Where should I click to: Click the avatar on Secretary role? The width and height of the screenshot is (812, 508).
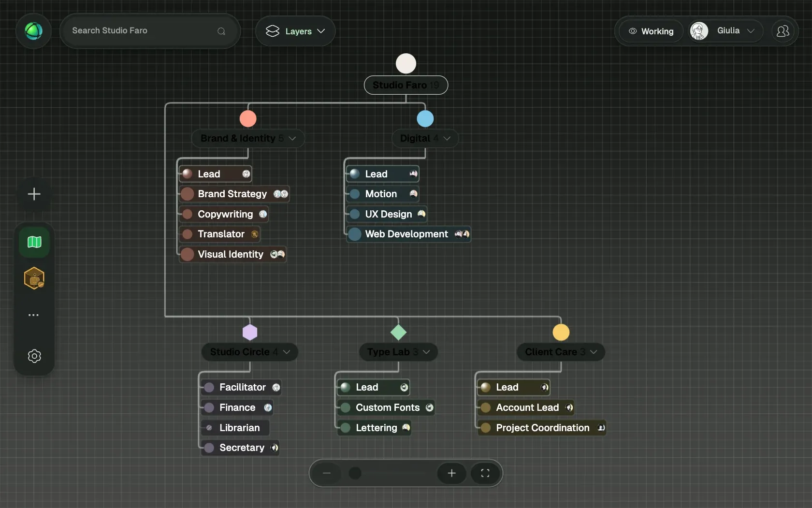(x=274, y=448)
